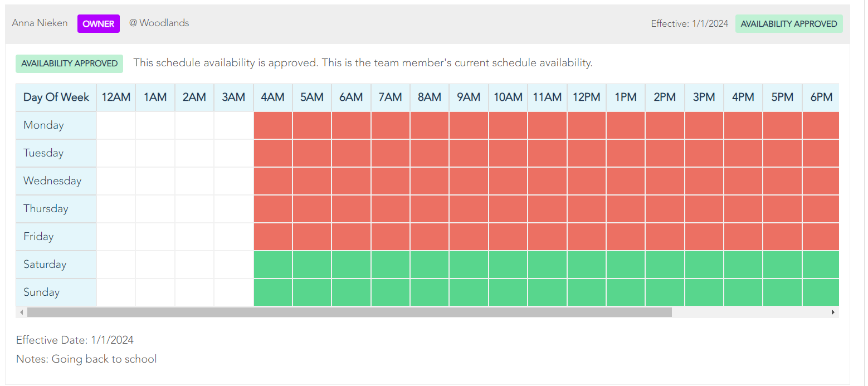This screenshot has height=386, width=868.
Task: Click the scrollbar right arrow
Action: tap(833, 312)
